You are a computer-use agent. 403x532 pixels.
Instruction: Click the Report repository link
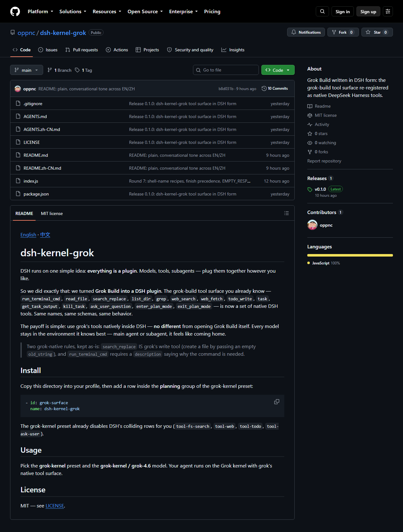[324, 161]
